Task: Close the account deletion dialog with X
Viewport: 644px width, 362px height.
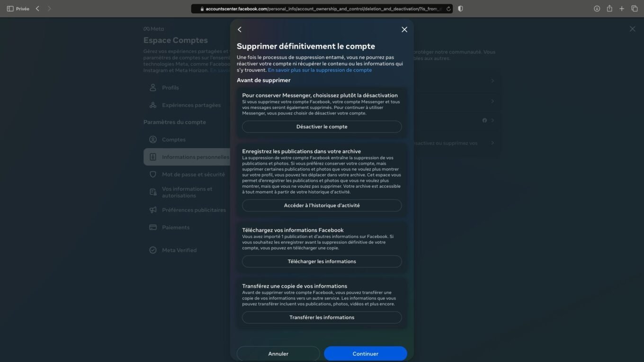Action: pyautogui.click(x=404, y=29)
